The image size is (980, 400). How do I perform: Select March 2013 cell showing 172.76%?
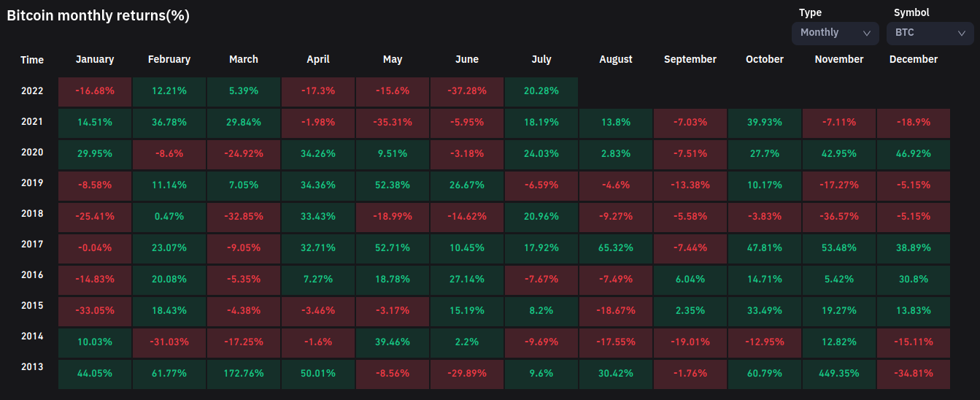click(244, 373)
